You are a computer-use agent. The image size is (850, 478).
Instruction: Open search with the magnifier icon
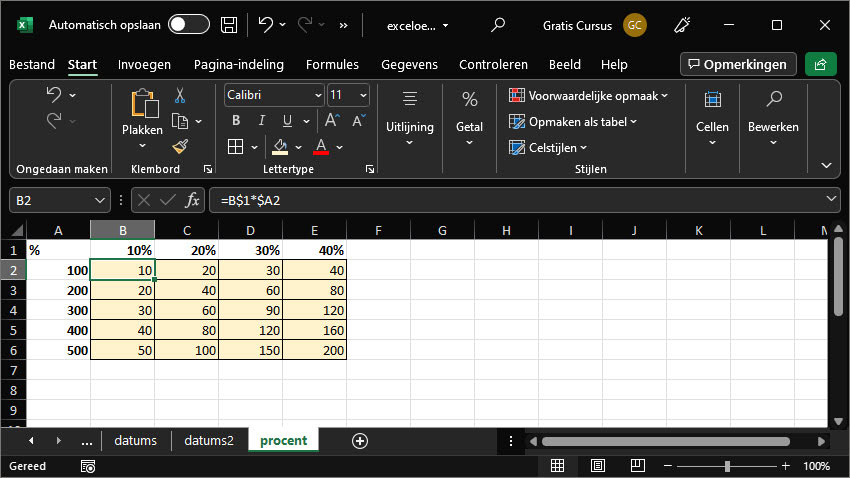tap(498, 24)
